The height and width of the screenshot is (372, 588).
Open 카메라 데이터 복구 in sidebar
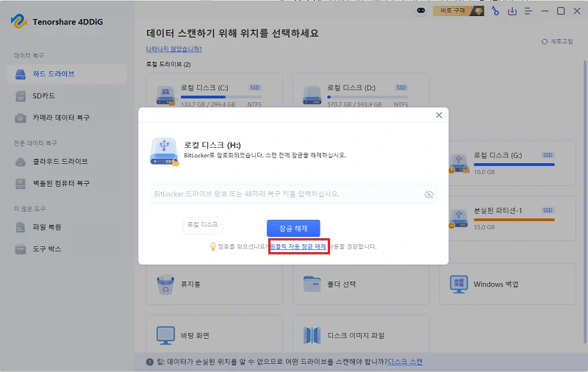coord(66,118)
